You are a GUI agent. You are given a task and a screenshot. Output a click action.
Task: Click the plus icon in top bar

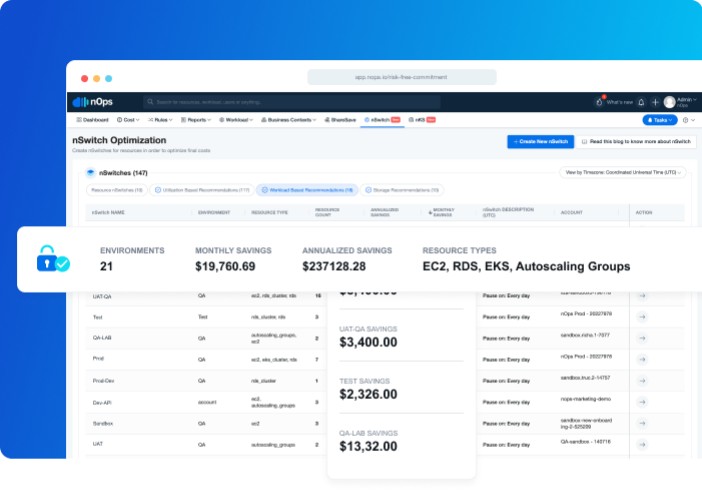[655, 103]
